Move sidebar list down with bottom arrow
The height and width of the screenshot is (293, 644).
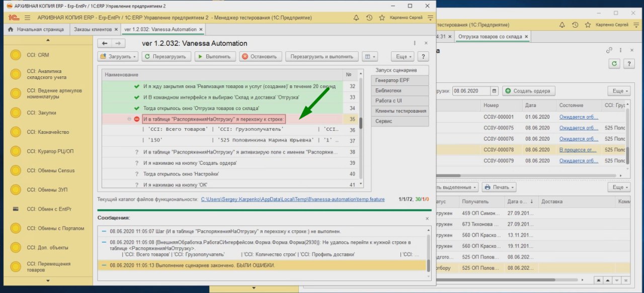click(x=48, y=280)
